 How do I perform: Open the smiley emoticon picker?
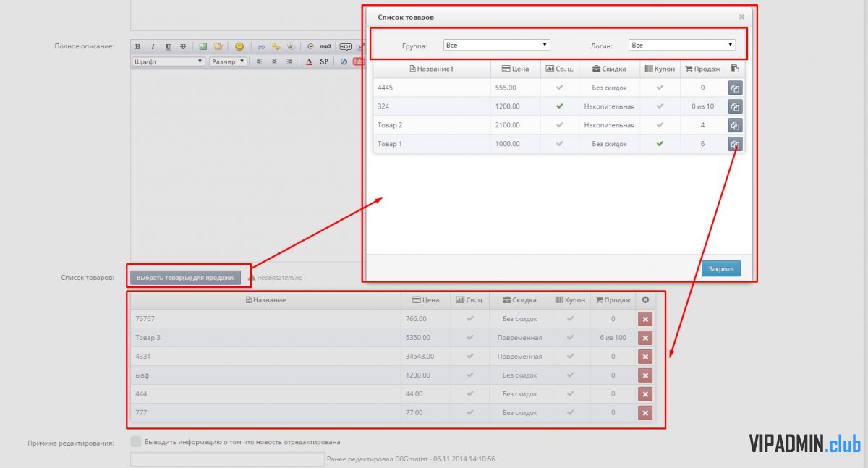[x=239, y=47]
